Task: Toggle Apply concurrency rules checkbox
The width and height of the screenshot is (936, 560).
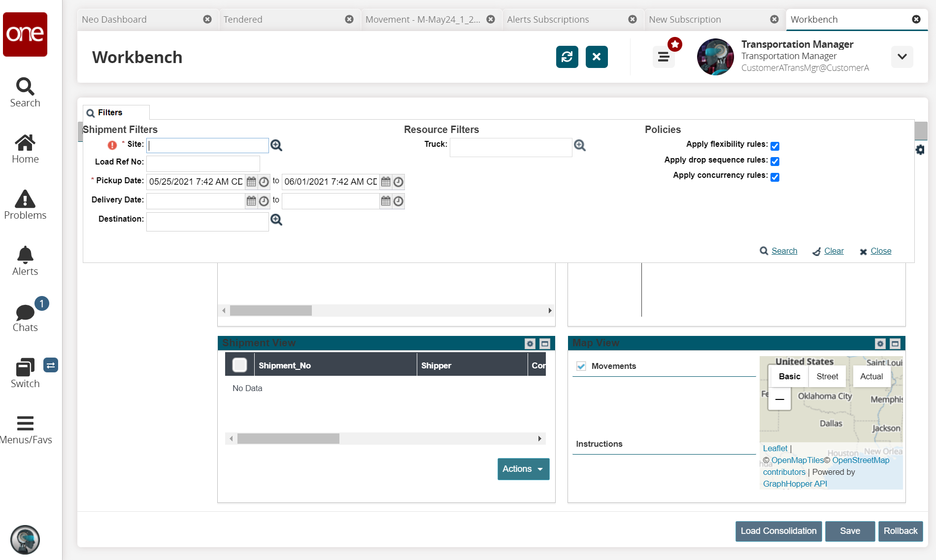Action: pos(775,177)
